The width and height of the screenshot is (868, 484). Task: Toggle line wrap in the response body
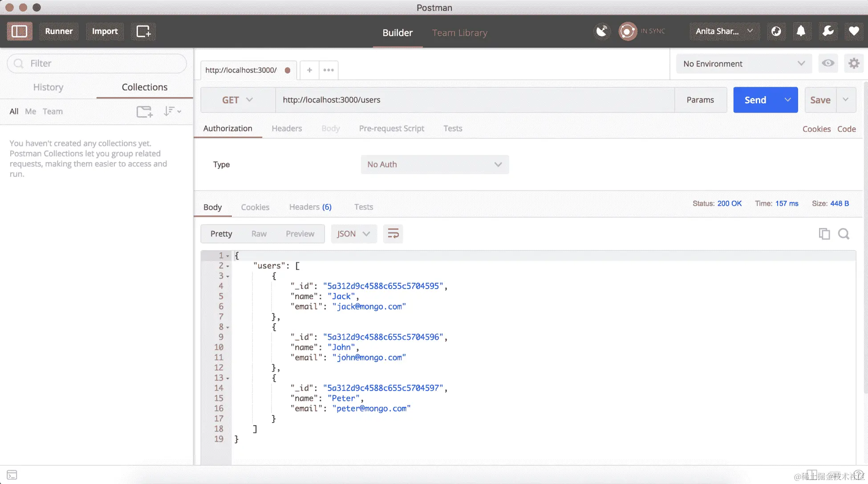(393, 234)
